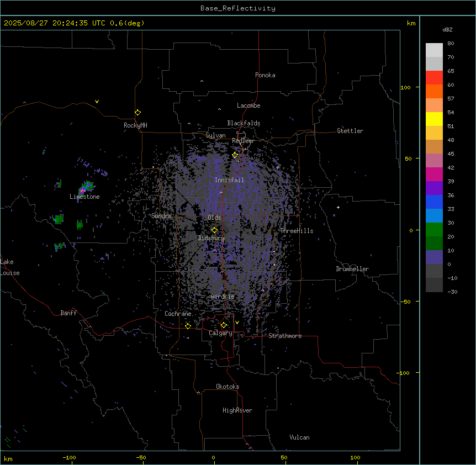Image resolution: width=476 pixels, height=465 pixels.
Task: Click the -30 value in dBZ legend
Action: 452,292
